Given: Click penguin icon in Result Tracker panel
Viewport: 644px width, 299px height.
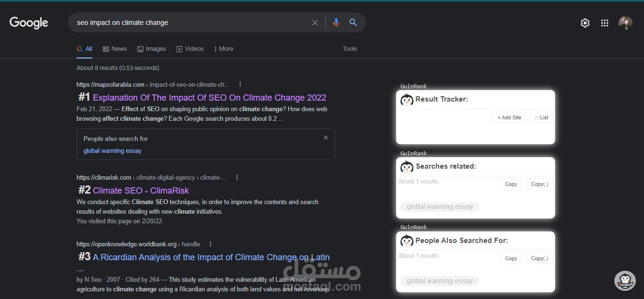Looking at the screenshot, I should (407, 100).
